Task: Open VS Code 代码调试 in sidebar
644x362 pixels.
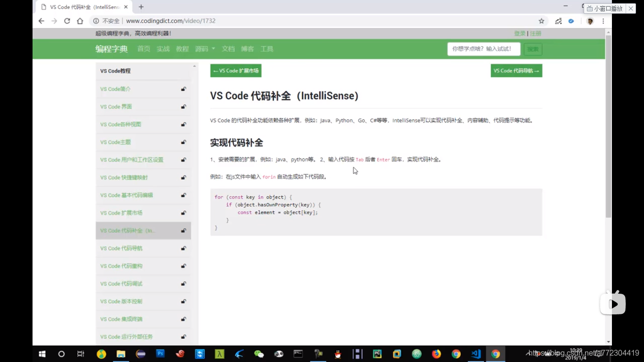Action: (143, 284)
